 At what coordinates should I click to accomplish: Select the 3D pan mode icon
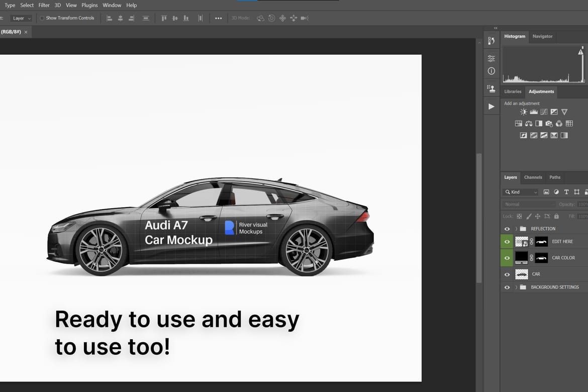coord(282,18)
